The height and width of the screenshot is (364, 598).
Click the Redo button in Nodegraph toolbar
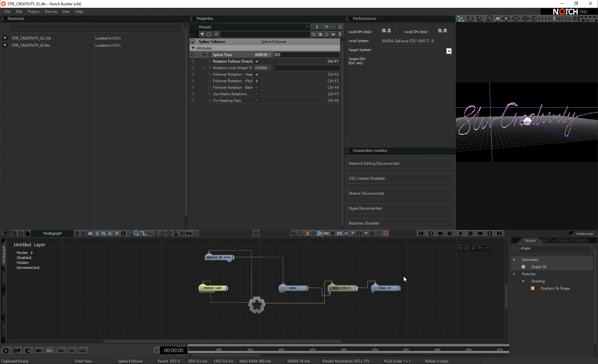click(x=84, y=234)
